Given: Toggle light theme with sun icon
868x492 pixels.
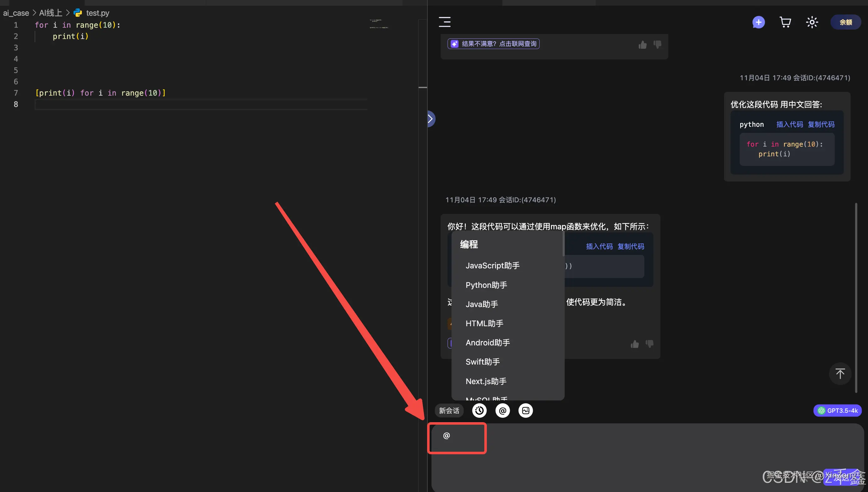Looking at the screenshot, I should pyautogui.click(x=812, y=22).
